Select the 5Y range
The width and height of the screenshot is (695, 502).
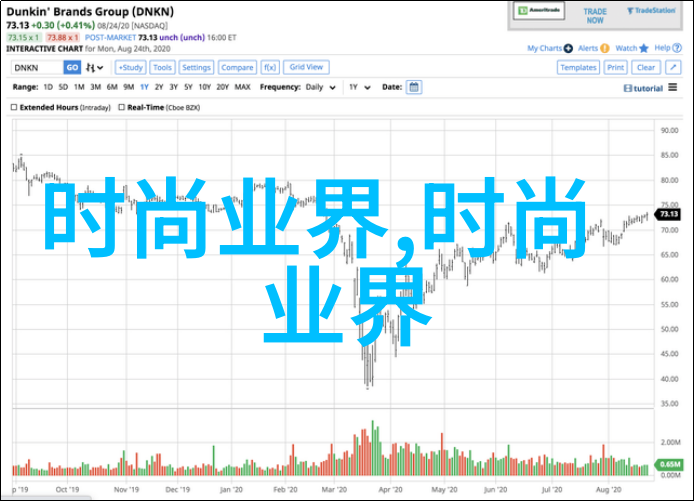click(188, 87)
